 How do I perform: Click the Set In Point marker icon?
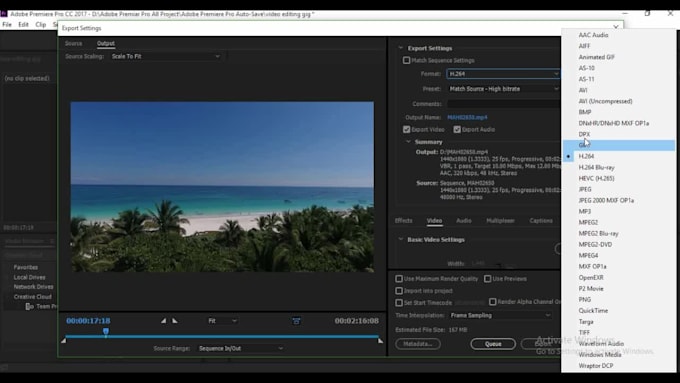click(163, 321)
